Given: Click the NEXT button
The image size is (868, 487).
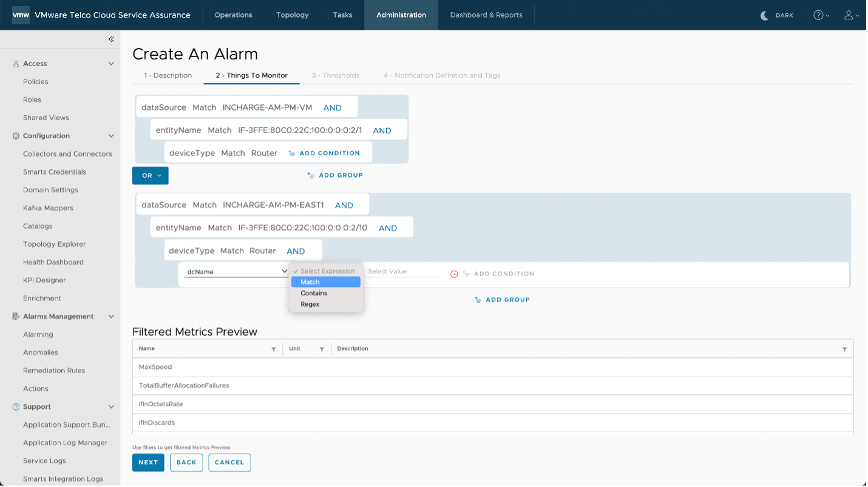Looking at the screenshot, I should pos(148,463).
